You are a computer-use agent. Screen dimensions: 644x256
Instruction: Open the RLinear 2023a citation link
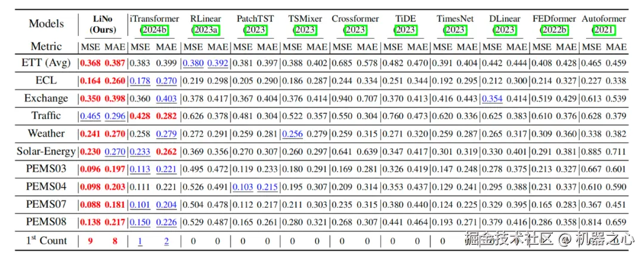click(206, 30)
